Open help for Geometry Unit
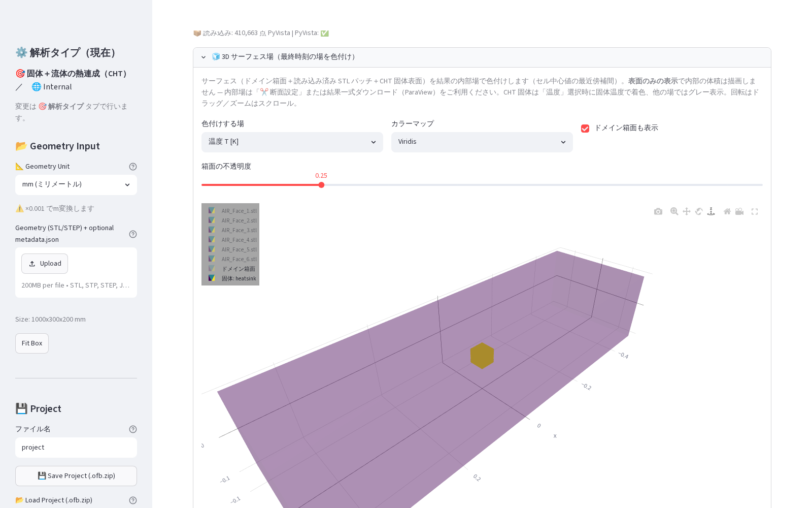This screenshot has width=812, height=508. 133,167
